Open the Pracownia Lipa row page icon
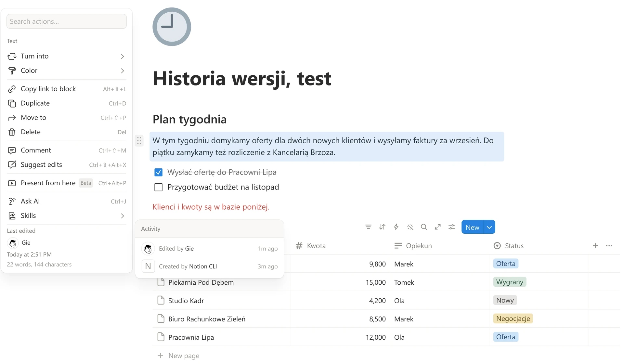624x364 pixels. click(161, 337)
